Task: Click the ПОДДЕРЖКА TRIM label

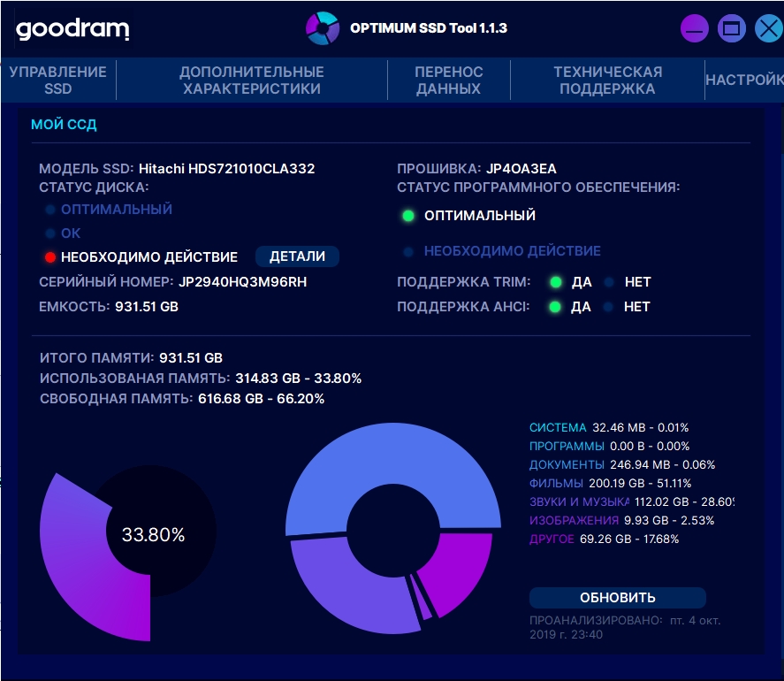Action: 463,282
